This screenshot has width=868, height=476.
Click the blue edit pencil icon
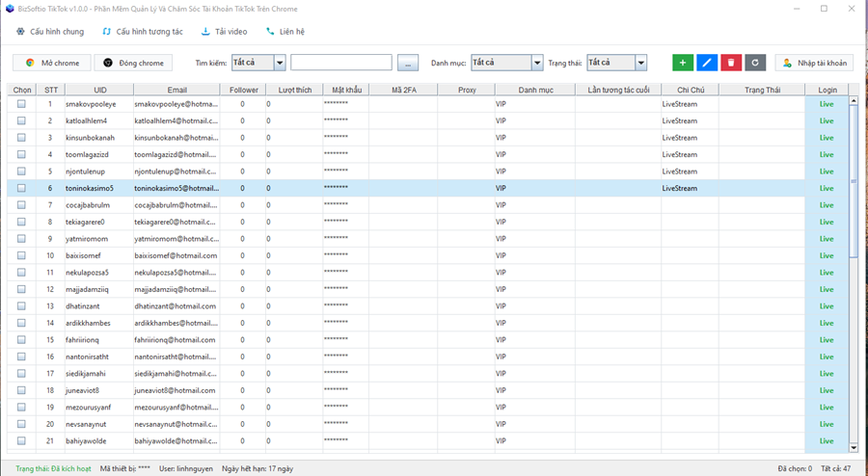pyautogui.click(x=707, y=63)
